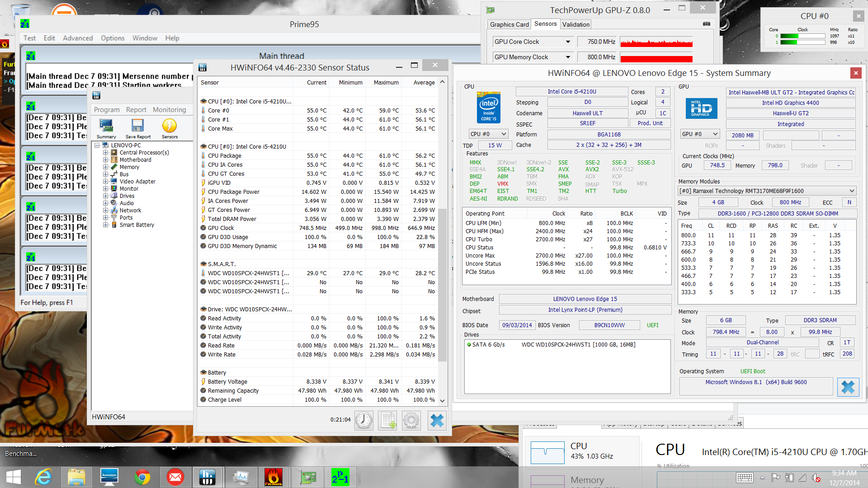The width and height of the screenshot is (868, 488).
Task: Open FurMark from the taskbar
Action: (274, 477)
